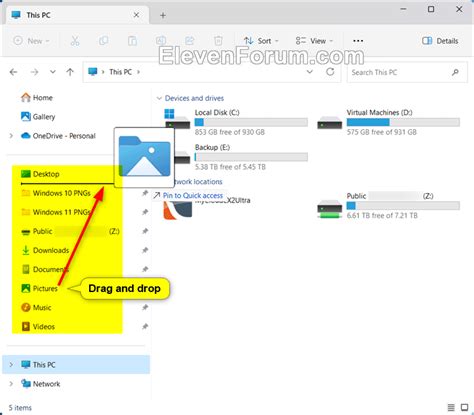Open the Windows 11 PNGs folder
The height and width of the screenshot is (415, 474).
(56, 212)
